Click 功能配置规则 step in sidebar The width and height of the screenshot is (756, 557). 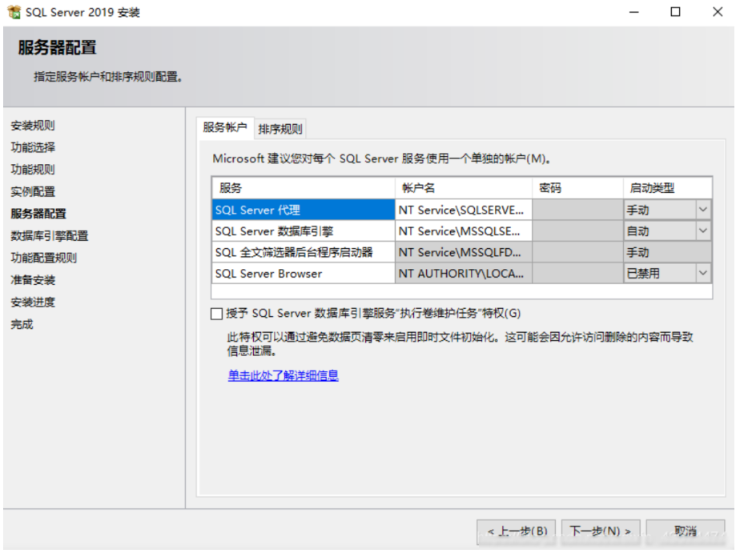tap(44, 258)
